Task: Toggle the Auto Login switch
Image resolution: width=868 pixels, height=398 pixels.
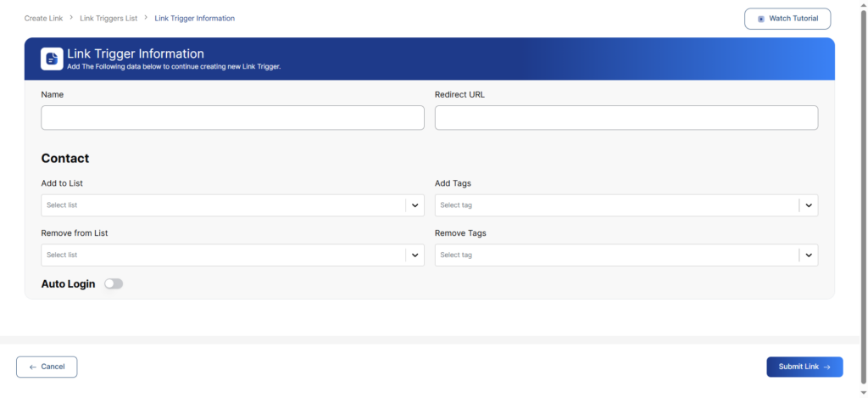Action: [114, 284]
